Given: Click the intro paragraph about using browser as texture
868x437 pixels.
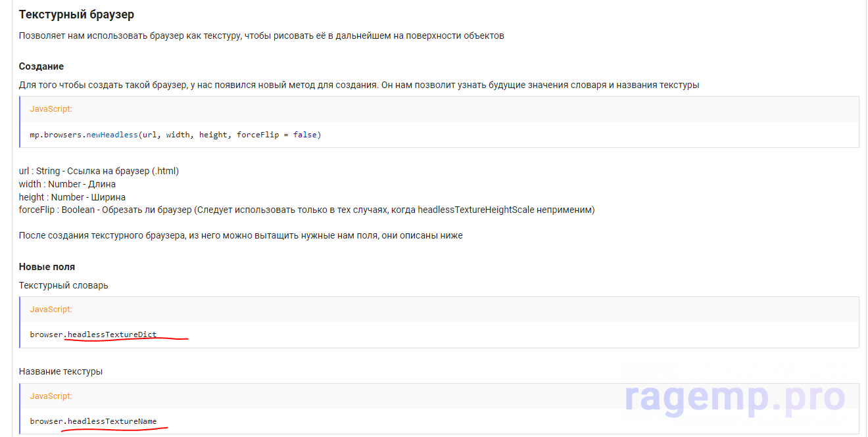Looking at the screenshot, I should (261, 36).
